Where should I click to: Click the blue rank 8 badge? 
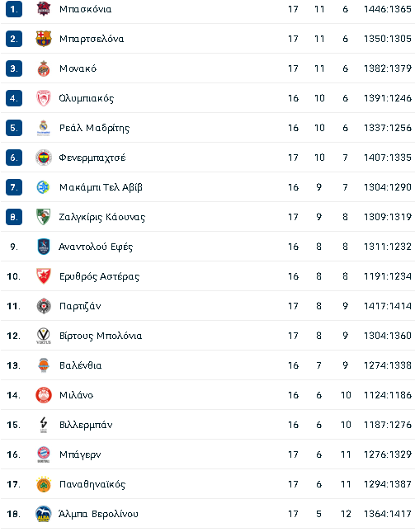coord(14,217)
